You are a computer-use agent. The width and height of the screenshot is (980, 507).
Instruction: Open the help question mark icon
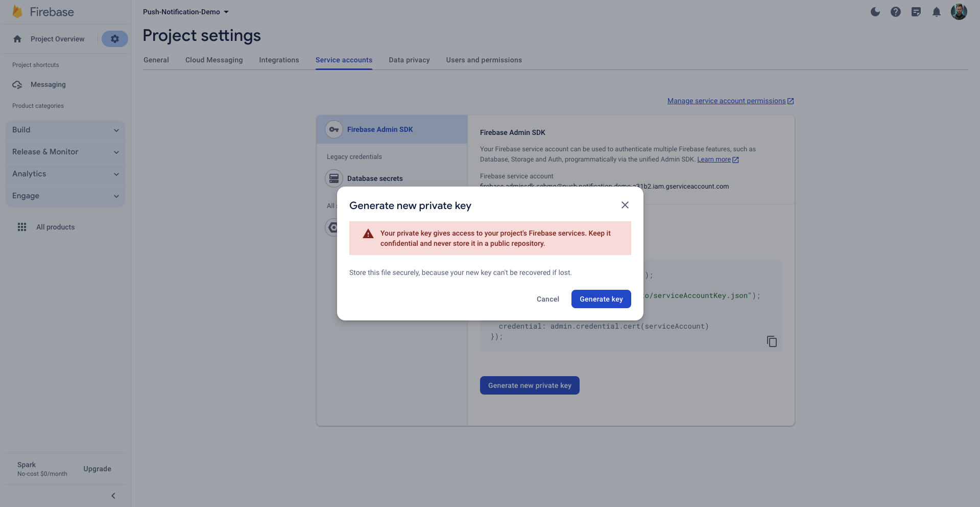[x=896, y=12]
